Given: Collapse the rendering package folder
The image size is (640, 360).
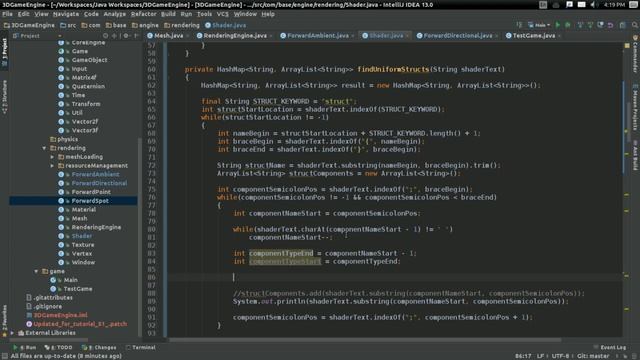Looking at the screenshot, I should pyautogui.click(x=44, y=148).
